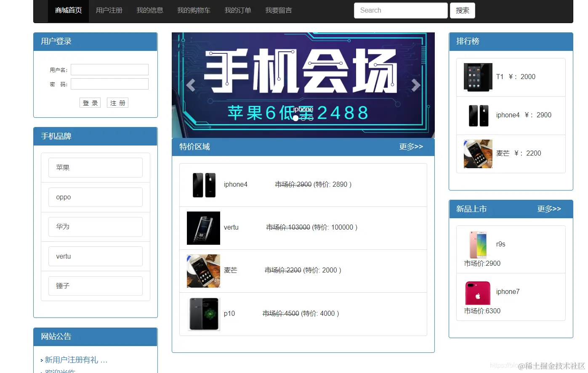Click vertu product name in 特价区域
Image resolution: width=588 pixels, height=373 pixels.
click(231, 227)
